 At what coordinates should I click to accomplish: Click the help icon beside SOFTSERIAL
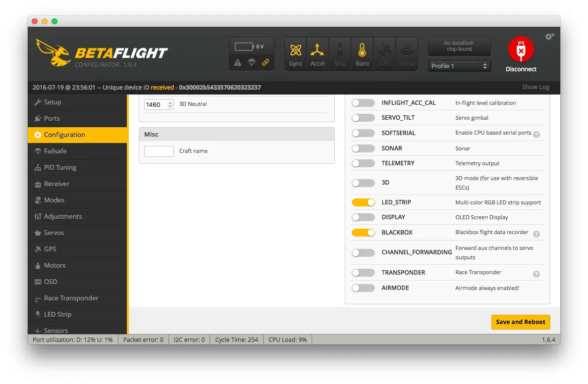tap(536, 134)
